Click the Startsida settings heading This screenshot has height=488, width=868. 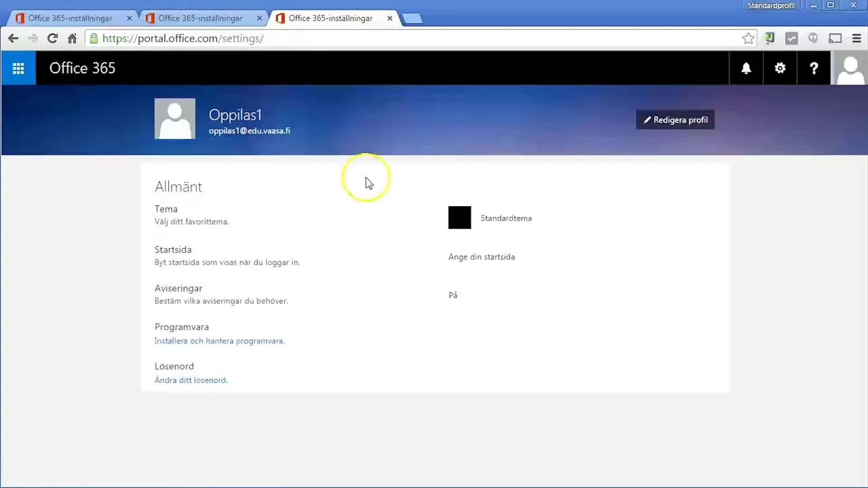[173, 249]
